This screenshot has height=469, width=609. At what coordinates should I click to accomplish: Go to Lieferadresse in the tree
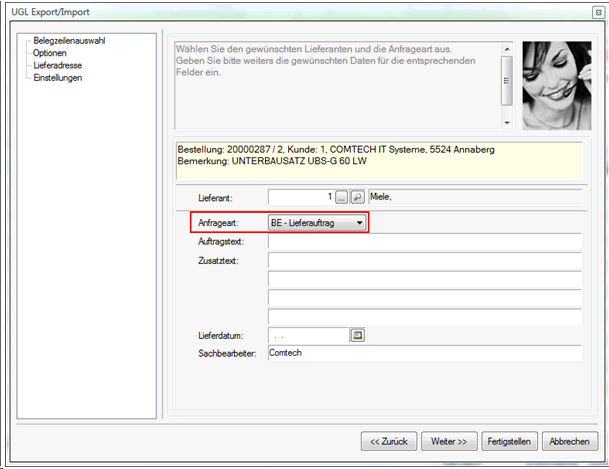(x=57, y=66)
